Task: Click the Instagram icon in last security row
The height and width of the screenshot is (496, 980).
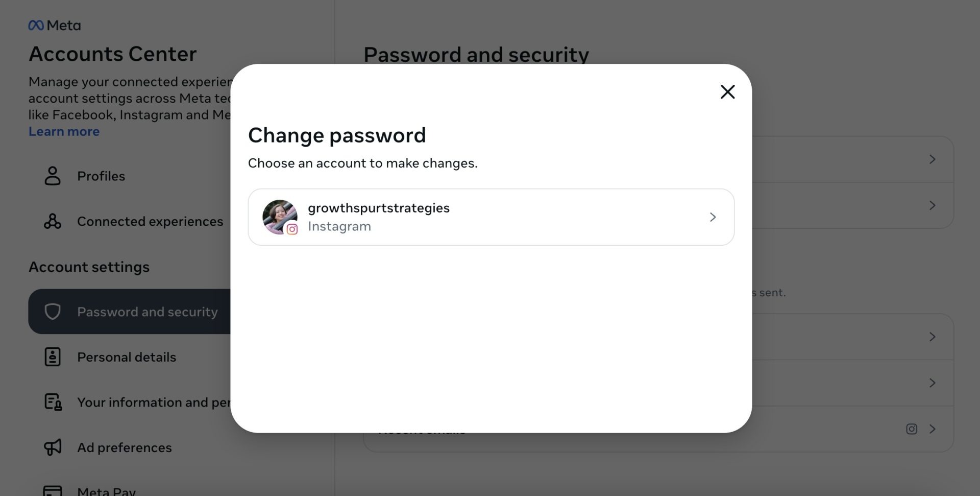Action: [912, 429]
